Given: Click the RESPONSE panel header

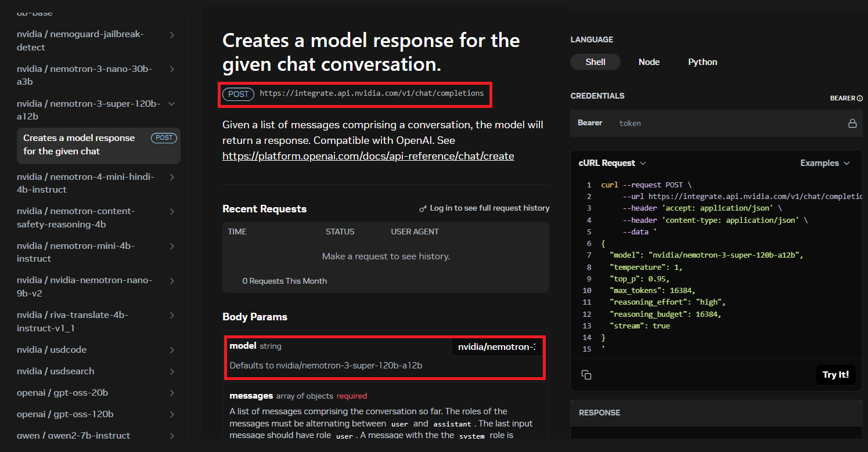Looking at the screenshot, I should click(x=716, y=413).
